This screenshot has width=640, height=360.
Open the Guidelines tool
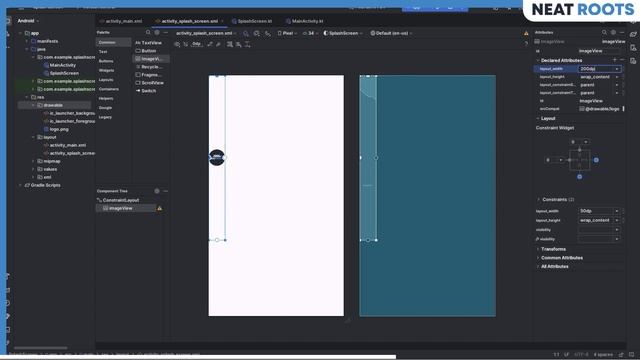coord(248,44)
